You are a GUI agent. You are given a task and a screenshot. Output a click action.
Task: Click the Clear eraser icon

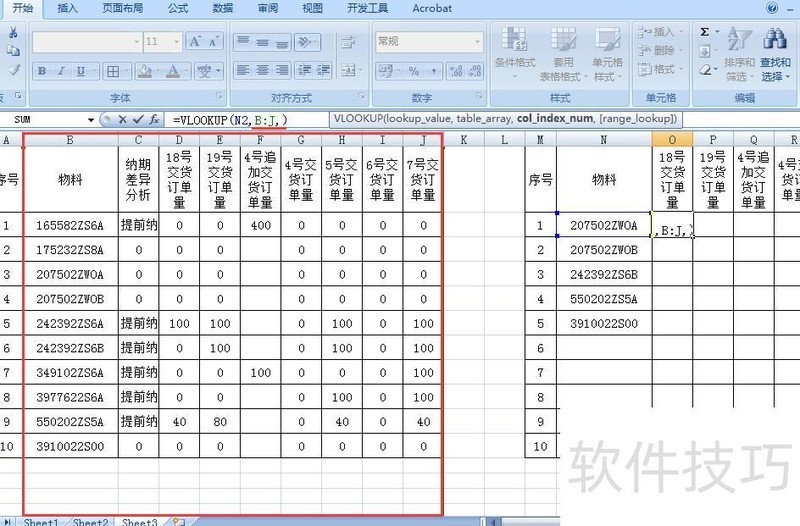point(705,70)
